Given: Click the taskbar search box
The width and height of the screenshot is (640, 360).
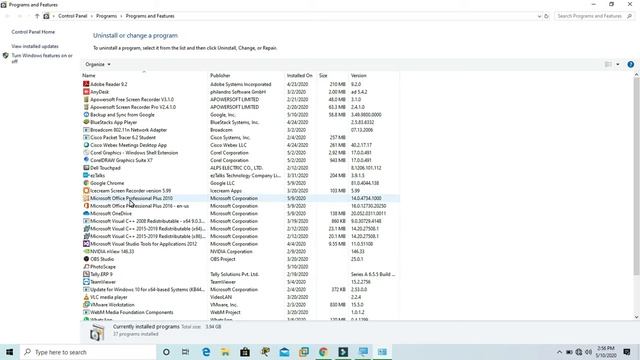Looking at the screenshot, I should [x=88, y=352].
